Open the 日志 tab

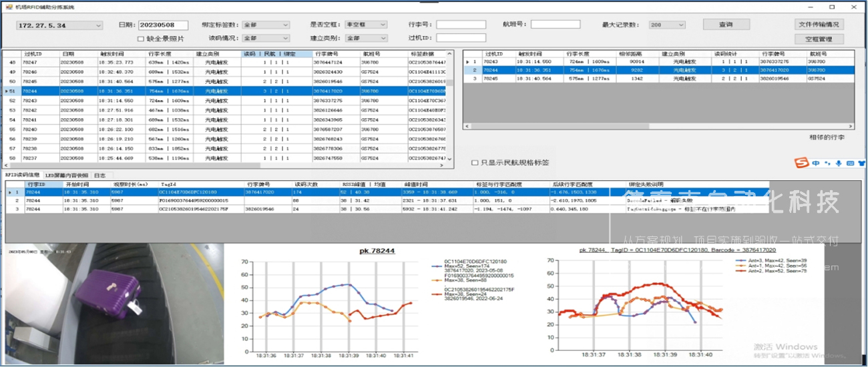[99, 175]
